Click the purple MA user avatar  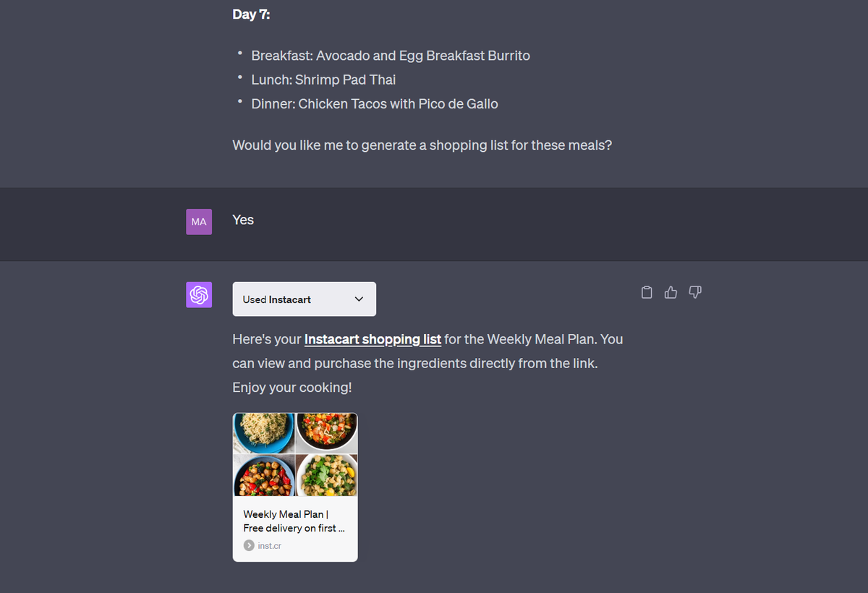pyautogui.click(x=199, y=221)
